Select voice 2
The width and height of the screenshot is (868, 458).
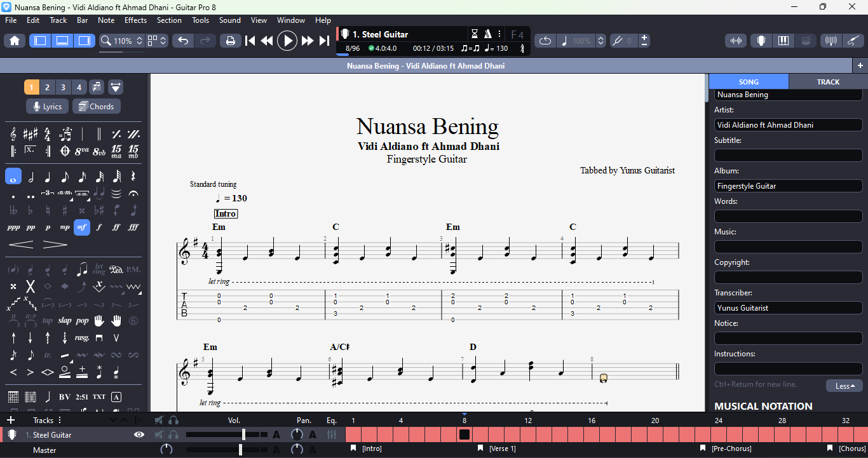pyautogui.click(x=47, y=87)
